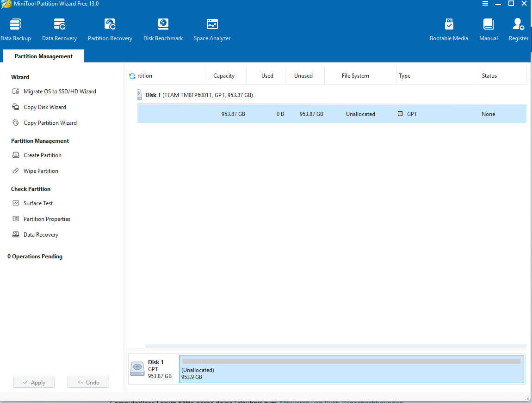Open Partition Recovery from the toolbar

110,30
